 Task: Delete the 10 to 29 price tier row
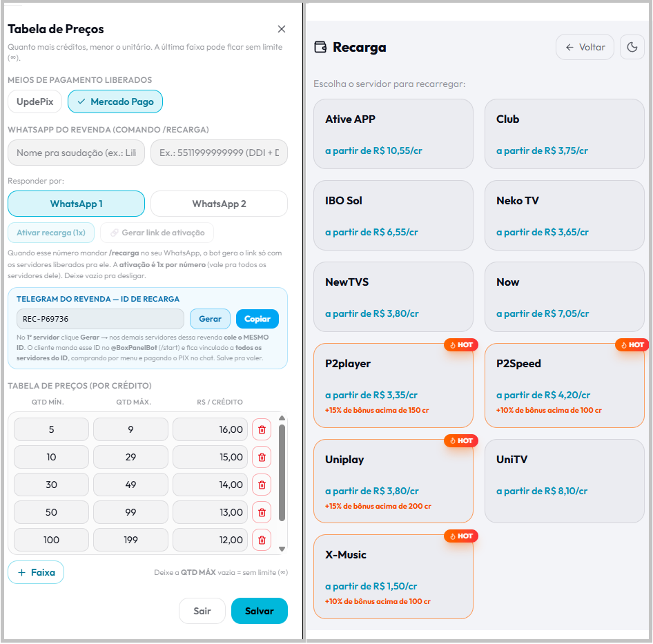pos(262,457)
